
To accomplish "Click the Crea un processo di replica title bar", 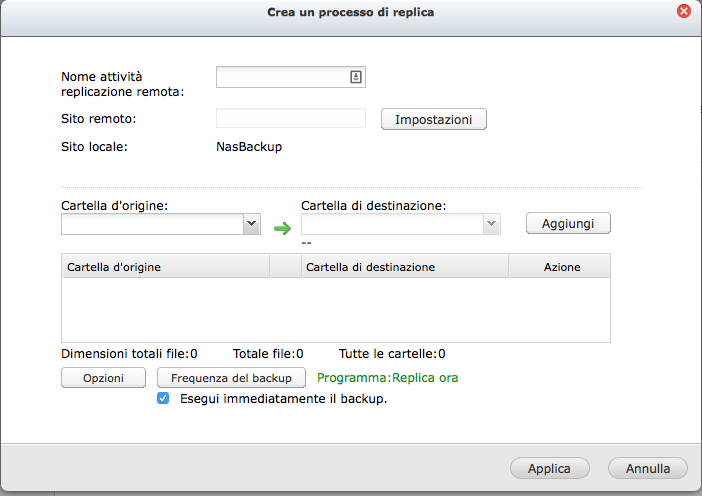I will 350,12.
